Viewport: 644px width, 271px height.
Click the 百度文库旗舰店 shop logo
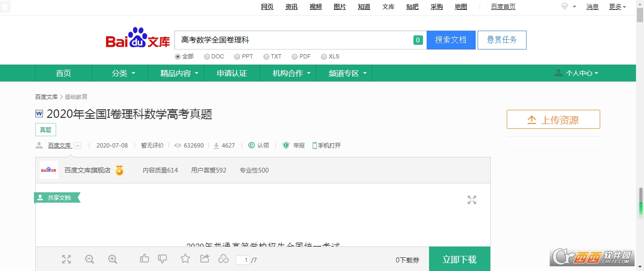click(x=49, y=170)
